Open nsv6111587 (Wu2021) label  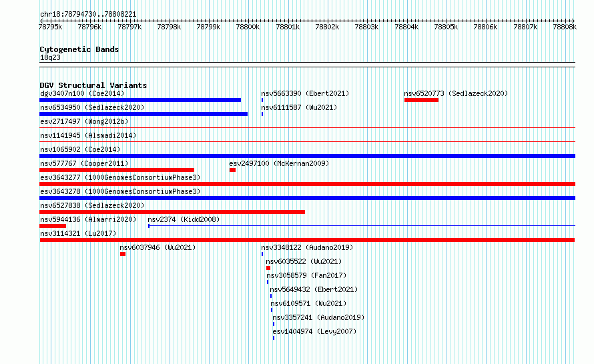pos(299,107)
